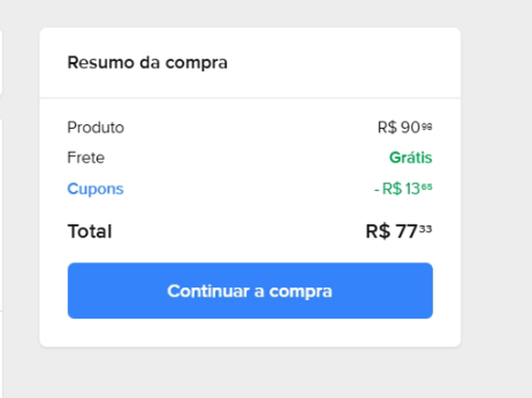The image size is (532, 398).
Task: Click the Resumo da compra heading
Action: [147, 63]
